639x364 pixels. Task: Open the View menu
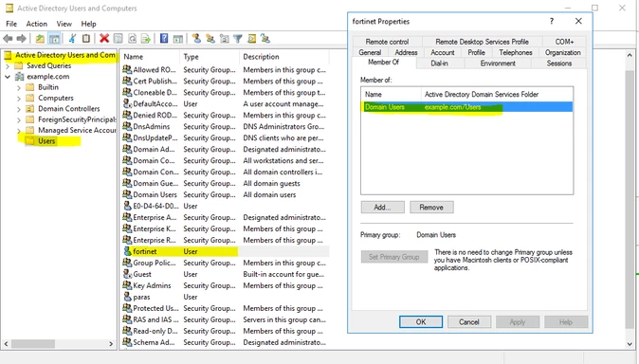pos(64,24)
